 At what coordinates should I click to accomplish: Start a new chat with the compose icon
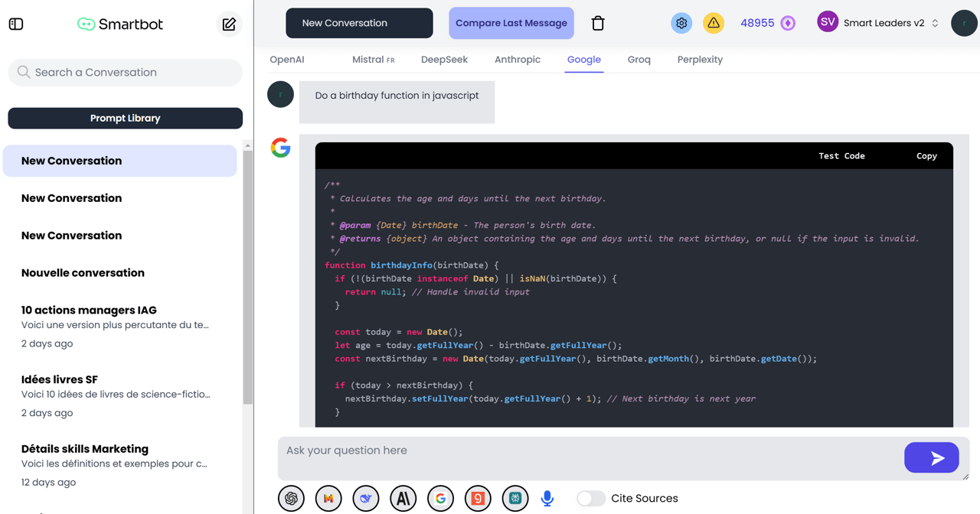tap(228, 24)
